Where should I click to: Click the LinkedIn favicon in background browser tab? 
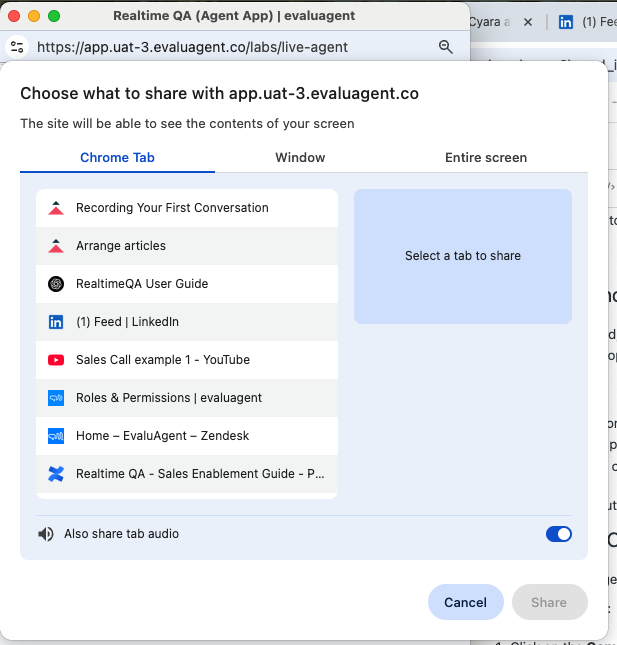566,22
